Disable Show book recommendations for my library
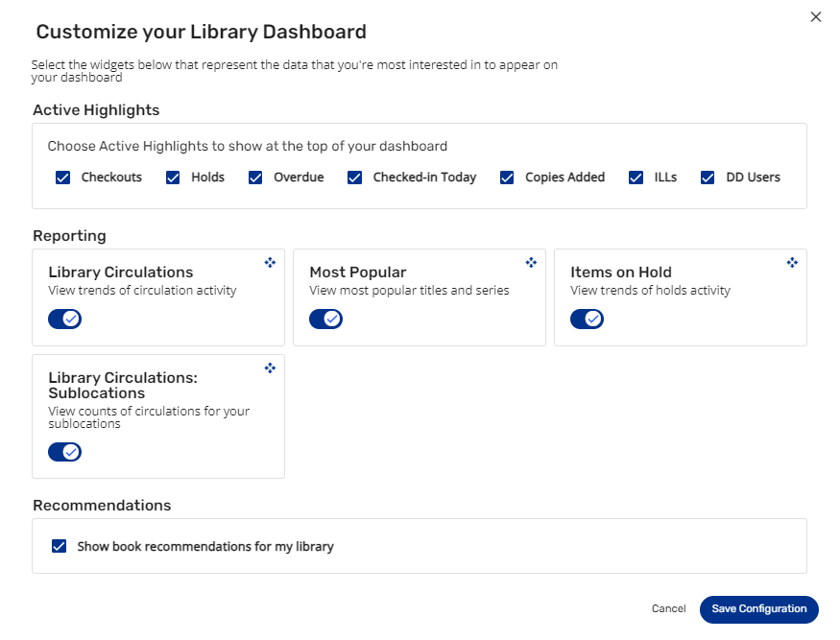 pyautogui.click(x=59, y=546)
